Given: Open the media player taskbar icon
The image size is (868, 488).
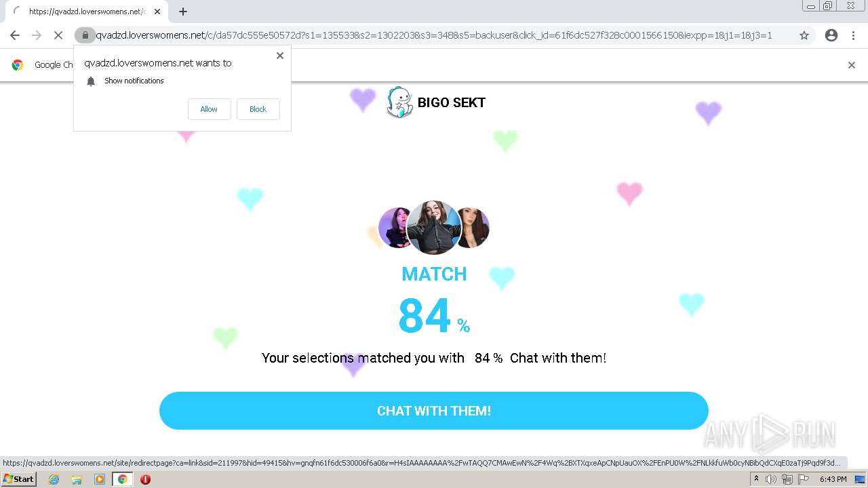Looking at the screenshot, I should pos(100,479).
